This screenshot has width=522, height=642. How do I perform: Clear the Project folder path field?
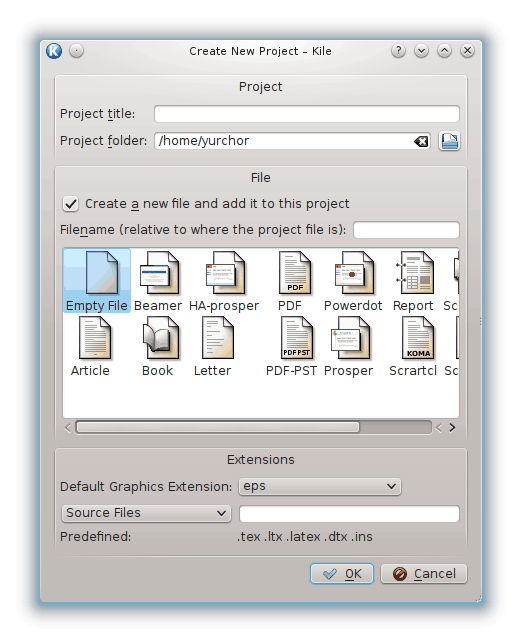pos(421,141)
